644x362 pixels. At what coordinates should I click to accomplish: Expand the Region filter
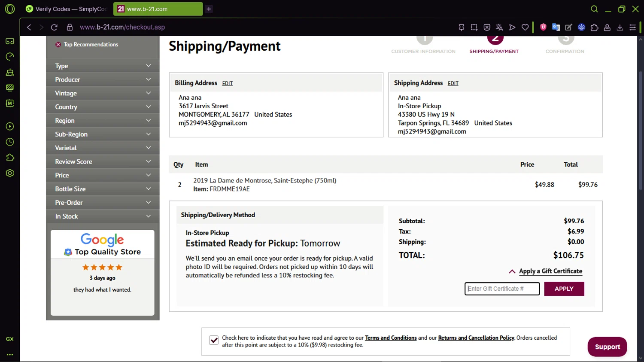coord(103,121)
